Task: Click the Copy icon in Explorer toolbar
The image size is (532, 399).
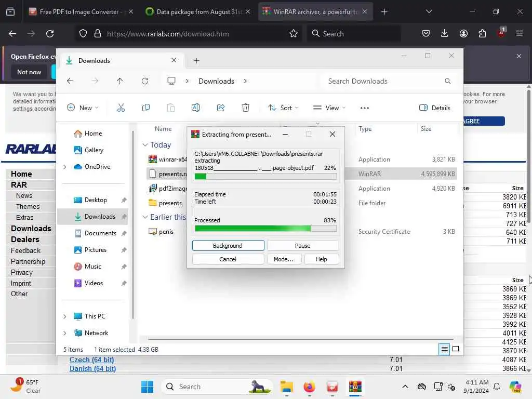Action: click(x=146, y=108)
